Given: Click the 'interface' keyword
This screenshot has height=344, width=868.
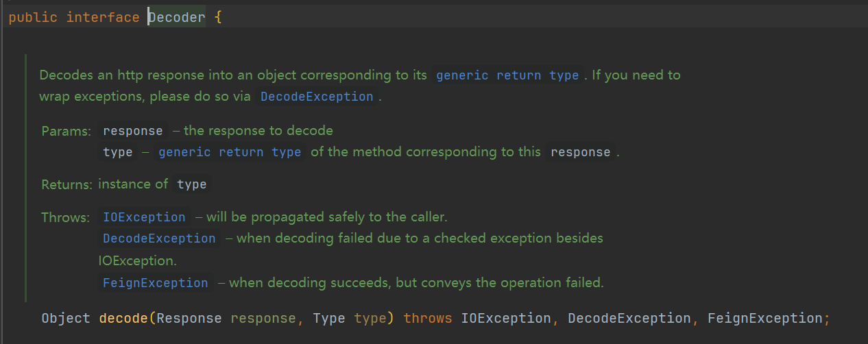Looking at the screenshot, I should click(103, 17).
